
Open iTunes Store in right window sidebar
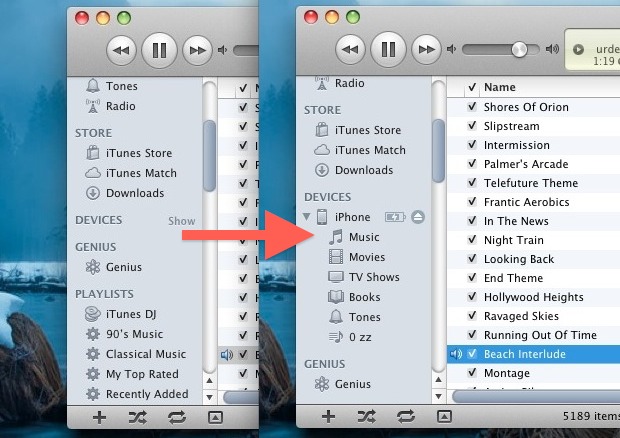pos(358,130)
